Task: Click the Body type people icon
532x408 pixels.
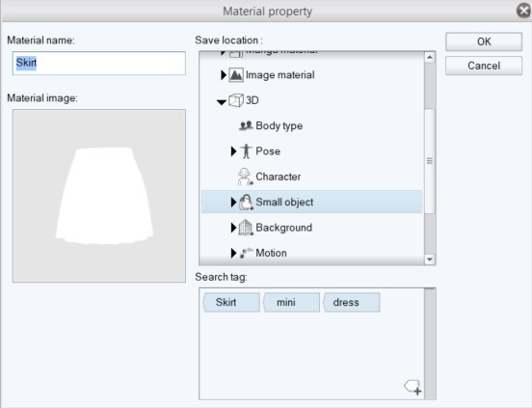Action: [x=246, y=125]
